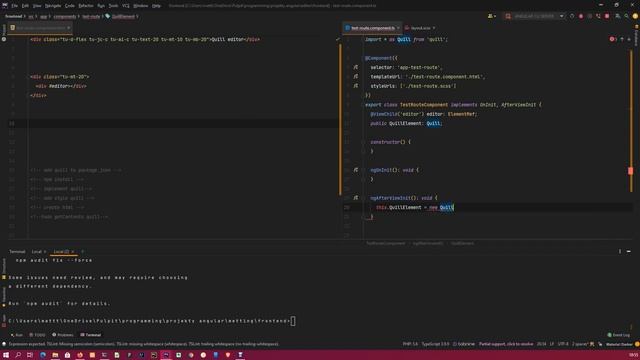The image size is (640, 360).
Task: Click components in breadcrumb navigation bar
Action: coord(64,16)
